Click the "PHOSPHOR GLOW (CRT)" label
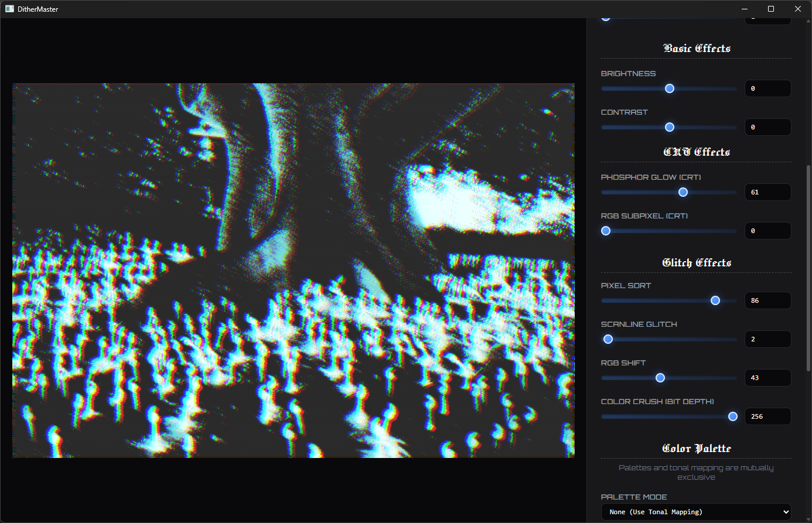812x523 pixels. pyautogui.click(x=651, y=177)
